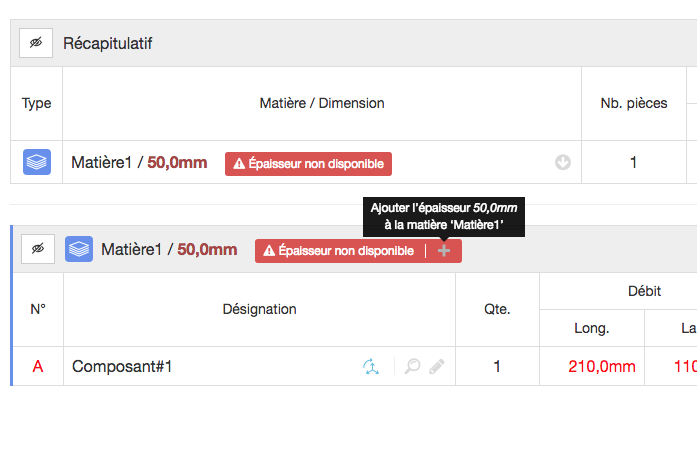Click the Matière / Dimension column header
This screenshot has height=458, width=697.
pos(322,103)
